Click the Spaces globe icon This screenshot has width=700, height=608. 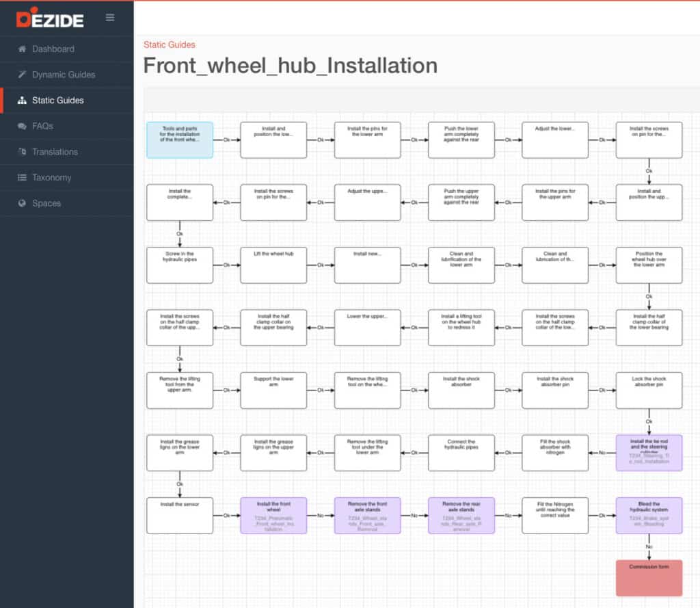tap(22, 203)
